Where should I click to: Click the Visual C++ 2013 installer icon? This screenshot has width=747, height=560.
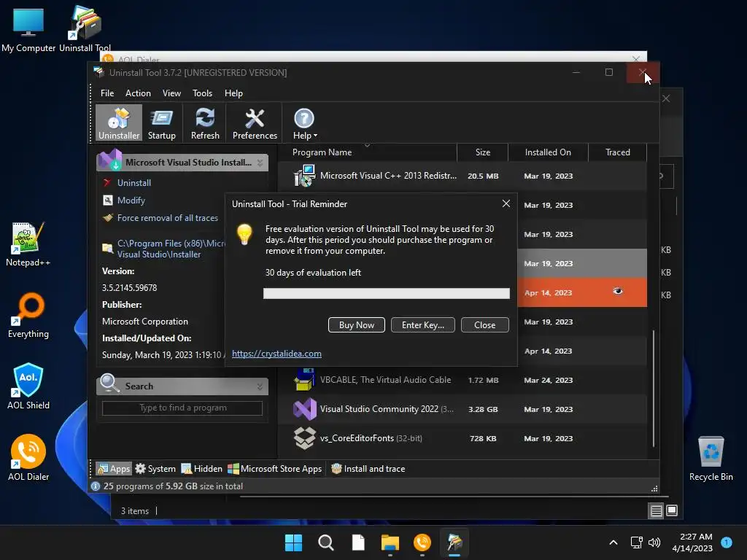(304, 176)
